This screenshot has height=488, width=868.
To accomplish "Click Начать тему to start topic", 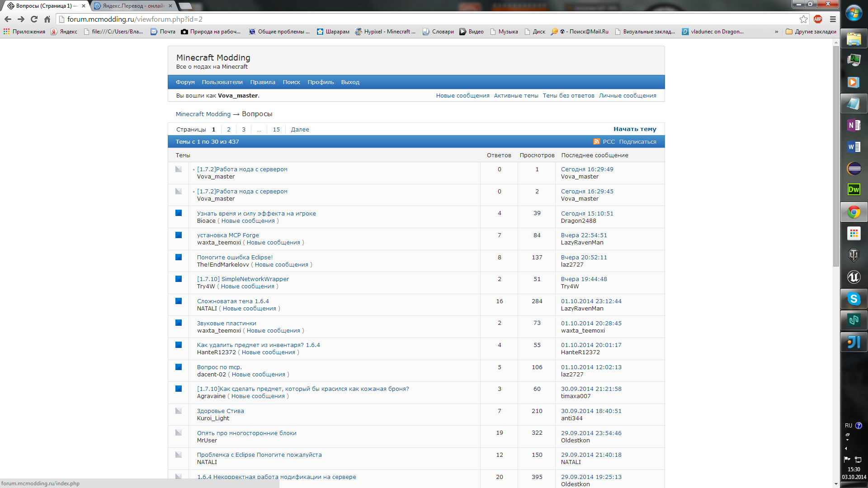I will [x=635, y=129].
